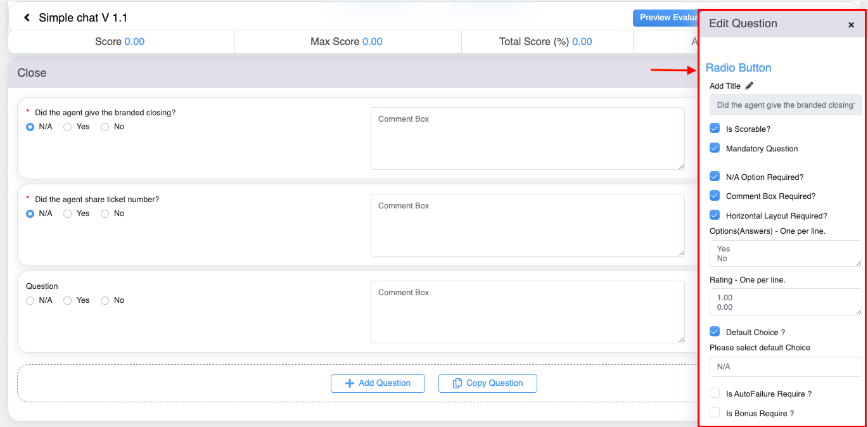Viewport: 868px width, 427px height.
Task: Click the back arrow beside Simple chat V 1.1
Action: point(27,18)
